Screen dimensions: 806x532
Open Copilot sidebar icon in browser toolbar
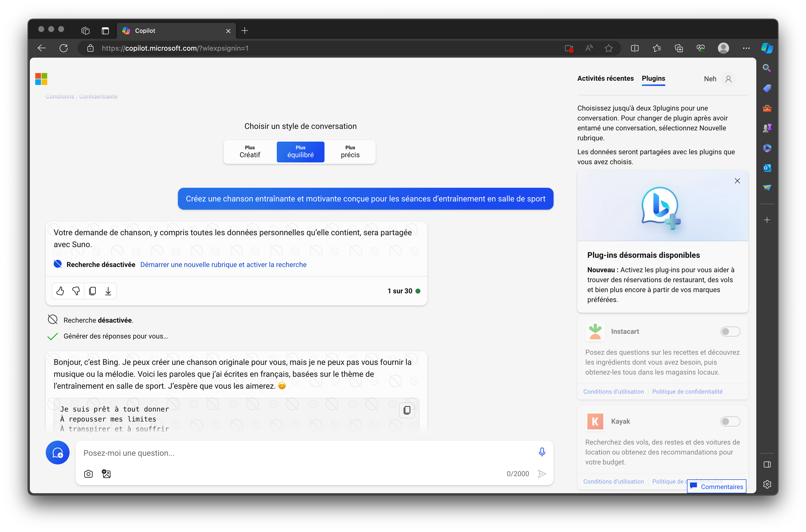767,48
